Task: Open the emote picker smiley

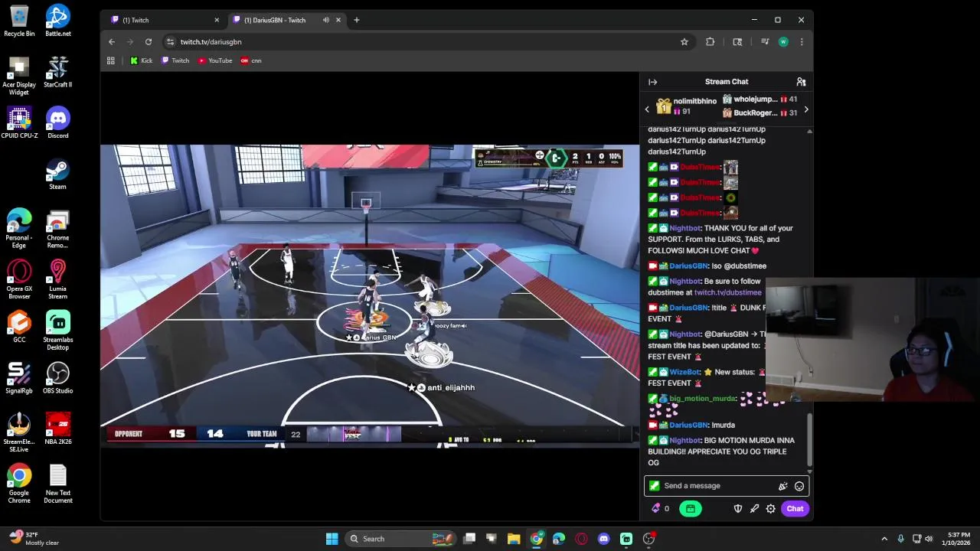Action: tap(799, 486)
